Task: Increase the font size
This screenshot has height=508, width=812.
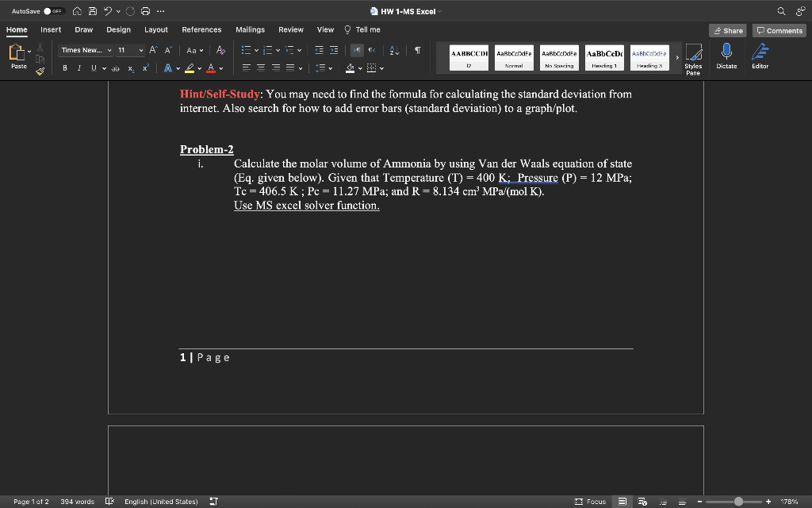Action: point(153,50)
